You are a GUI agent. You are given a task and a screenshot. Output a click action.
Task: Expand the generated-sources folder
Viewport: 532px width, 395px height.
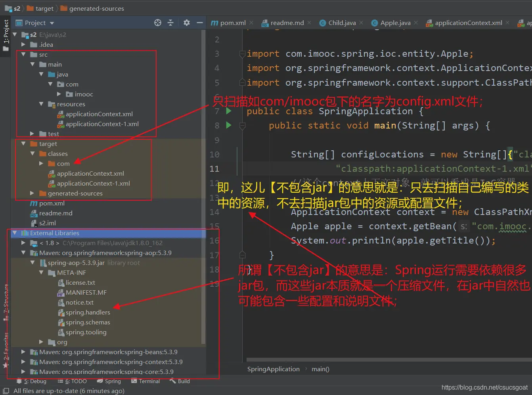[x=32, y=193]
